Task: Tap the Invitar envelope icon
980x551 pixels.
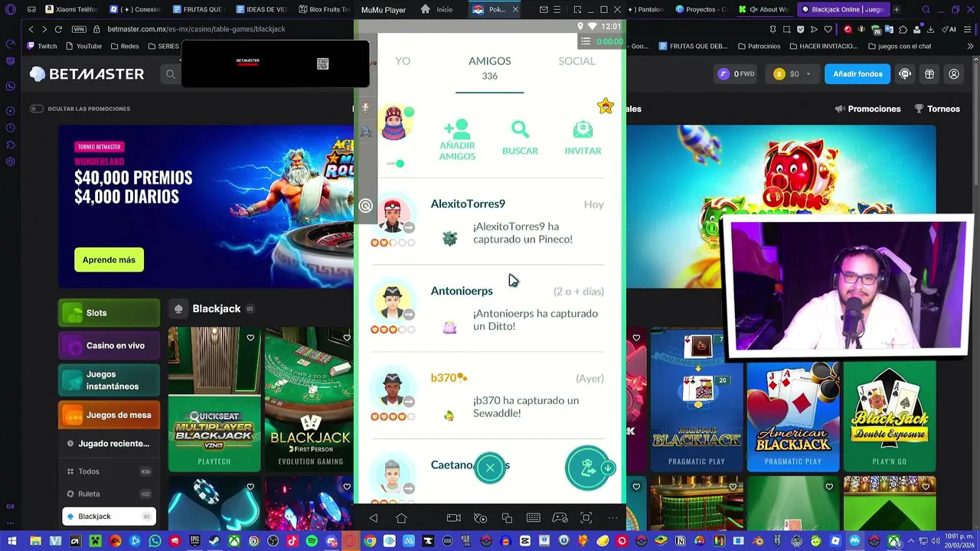Action: 583,129
